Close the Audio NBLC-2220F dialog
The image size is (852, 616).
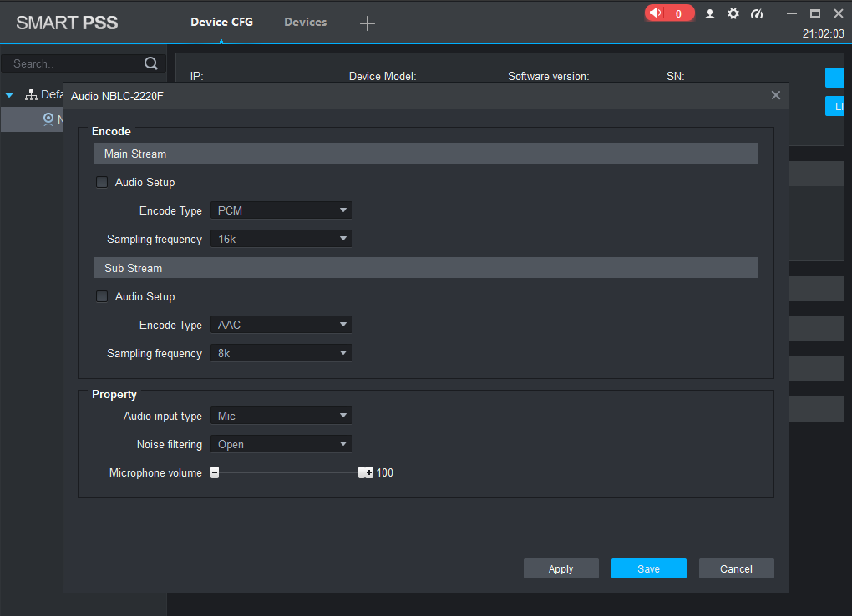pyautogui.click(x=776, y=96)
